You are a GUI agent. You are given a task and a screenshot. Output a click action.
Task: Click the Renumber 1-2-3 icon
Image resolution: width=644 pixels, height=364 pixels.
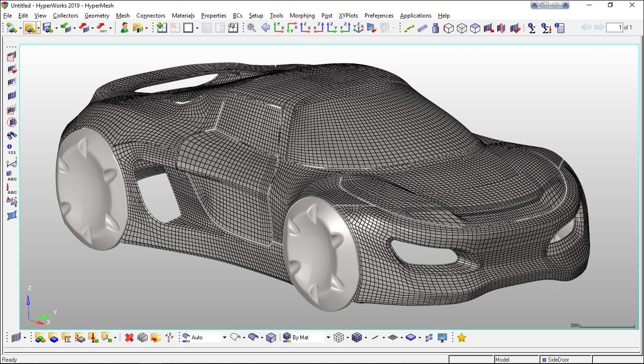(x=169, y=337)
